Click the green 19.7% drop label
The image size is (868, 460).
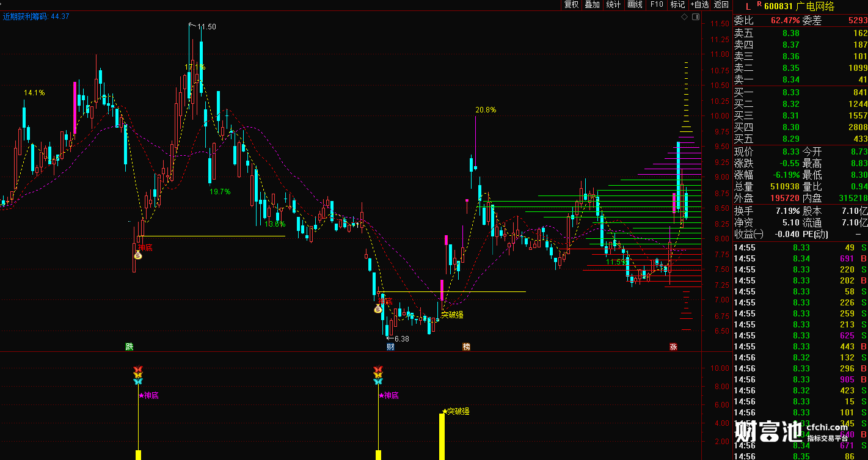click(220, 191)
